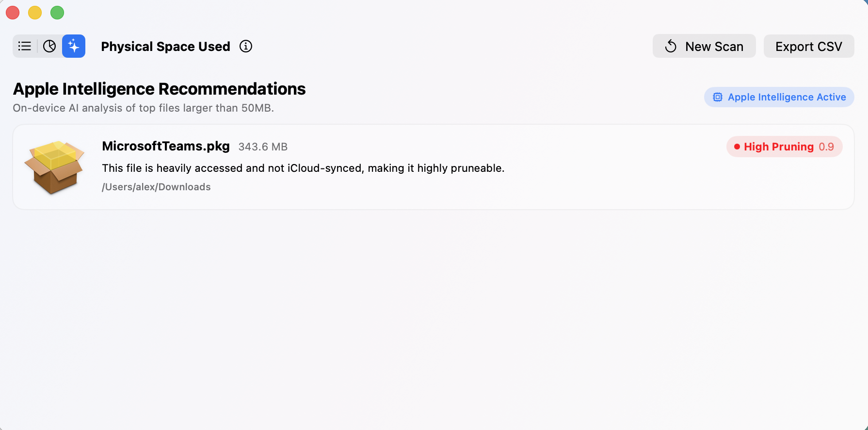Select the MicrosoftTeams.pkg file name

click(166, 146)
